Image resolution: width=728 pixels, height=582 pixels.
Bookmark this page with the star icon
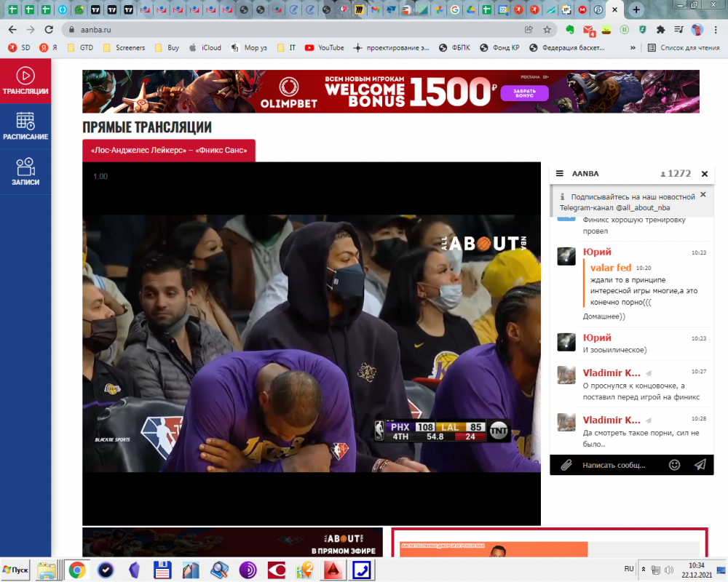pyautogui.click(x=547, y=30)
